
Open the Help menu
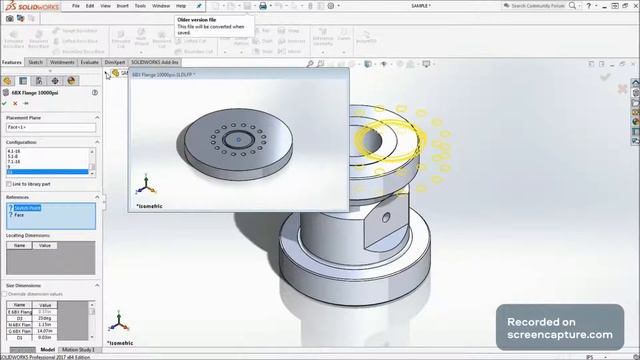[x=181, y=6]
